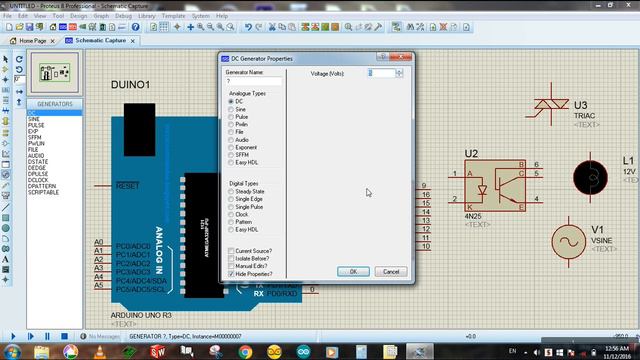Open the Debug menu

tap(123, 16)
